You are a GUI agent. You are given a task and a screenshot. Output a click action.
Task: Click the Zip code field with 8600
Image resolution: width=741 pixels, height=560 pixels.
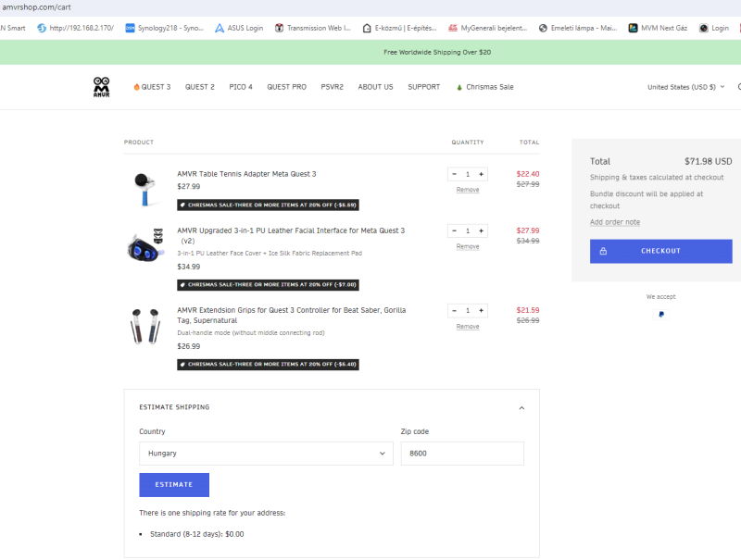pos(462,454)
